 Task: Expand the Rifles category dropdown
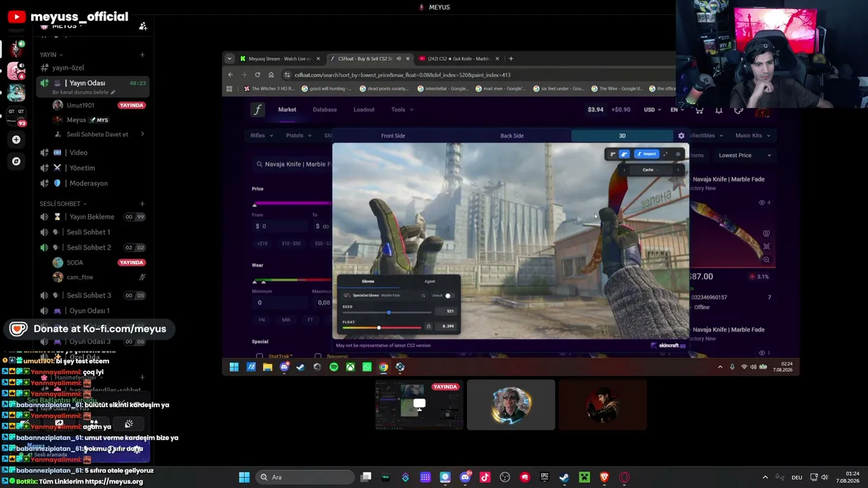point(262,136)
